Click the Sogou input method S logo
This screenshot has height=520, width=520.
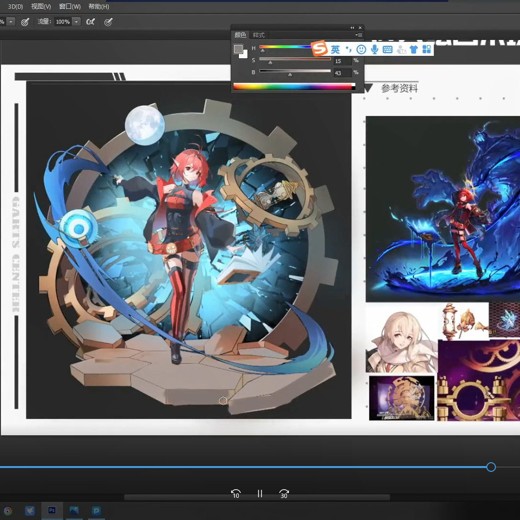[x=319, y=49]
